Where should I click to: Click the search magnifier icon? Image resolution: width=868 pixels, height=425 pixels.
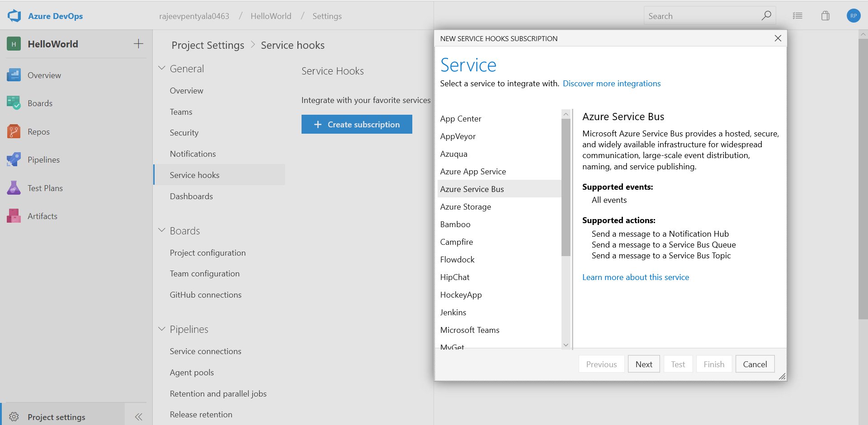(x=766, y=16)
